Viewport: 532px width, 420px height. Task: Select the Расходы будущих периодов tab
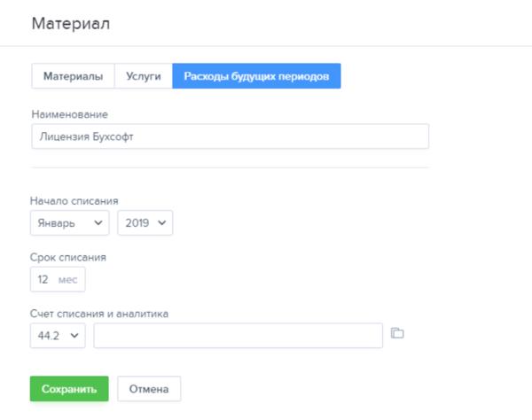[x=256, y=76]
